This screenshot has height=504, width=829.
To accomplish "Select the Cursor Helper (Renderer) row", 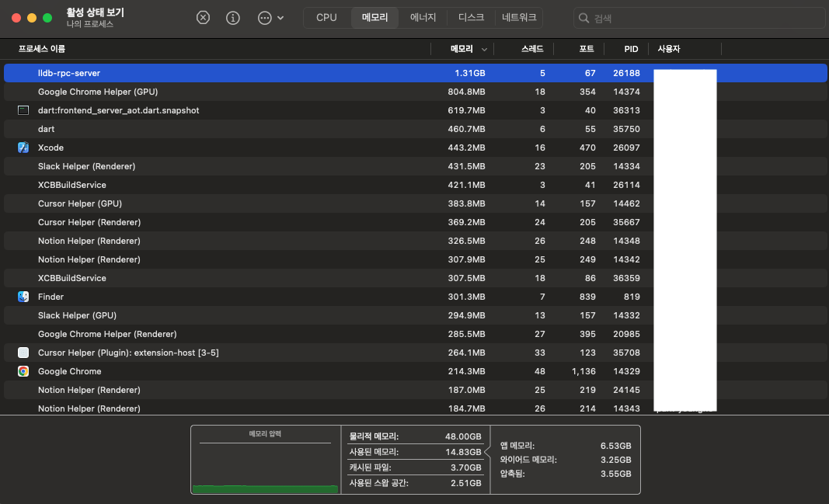I will (x=415, y=222).
